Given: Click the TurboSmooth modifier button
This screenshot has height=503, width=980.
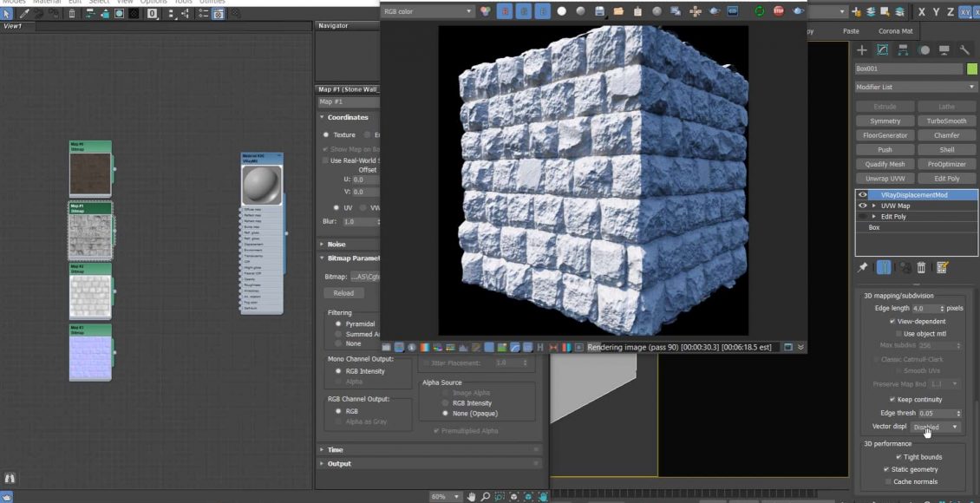Looking at the screenshot, I should click(x=945, y=121).
